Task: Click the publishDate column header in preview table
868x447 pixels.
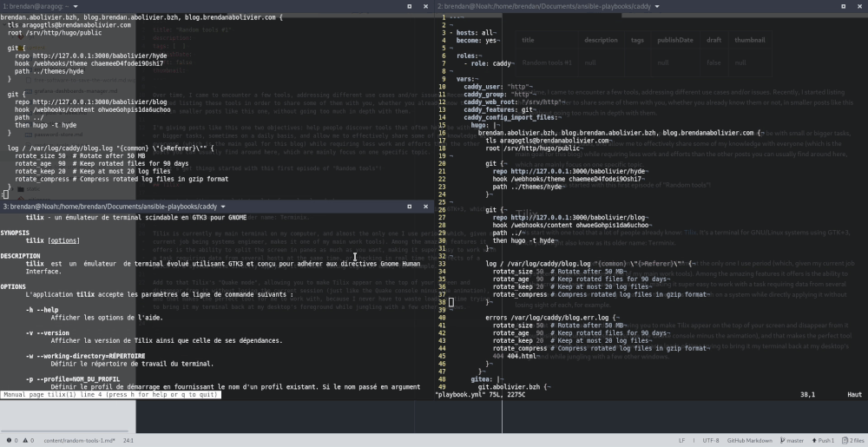Action: click(x=674, y=40)
